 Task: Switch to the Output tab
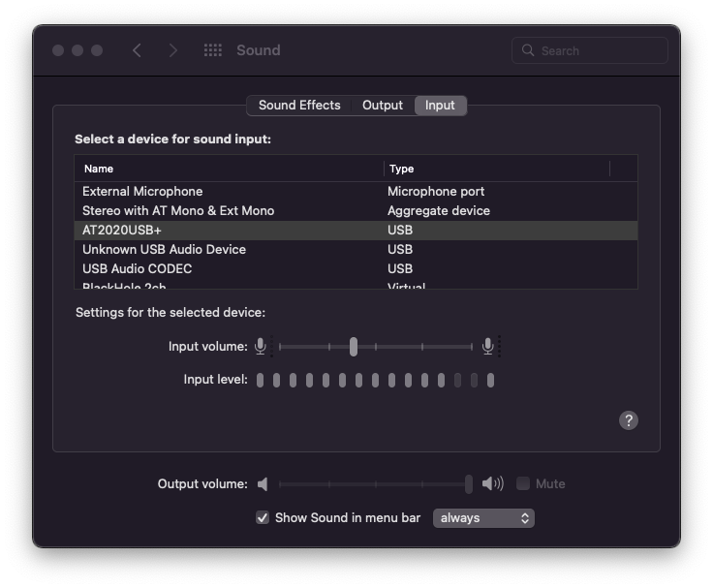(383, 106)
